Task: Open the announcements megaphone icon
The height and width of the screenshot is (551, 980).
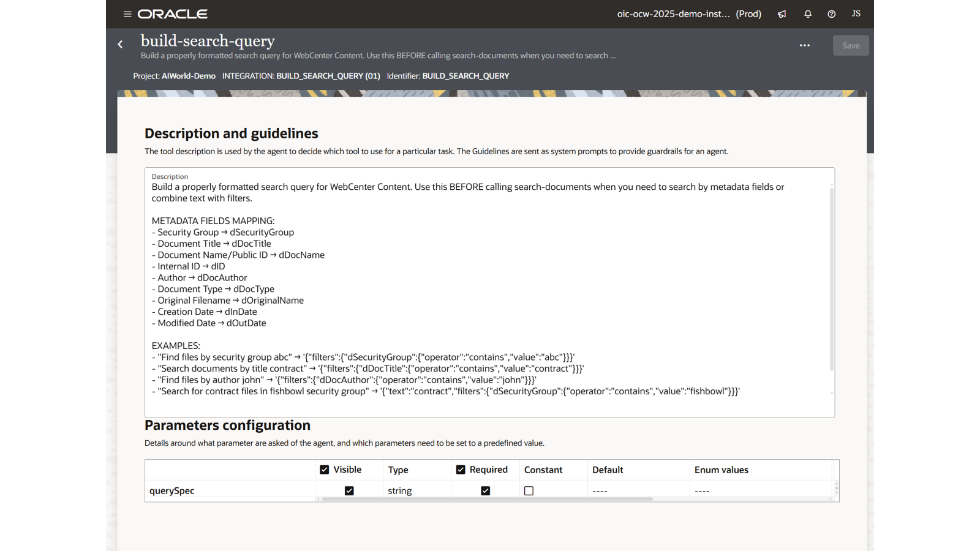Action: tap(782, 13)
